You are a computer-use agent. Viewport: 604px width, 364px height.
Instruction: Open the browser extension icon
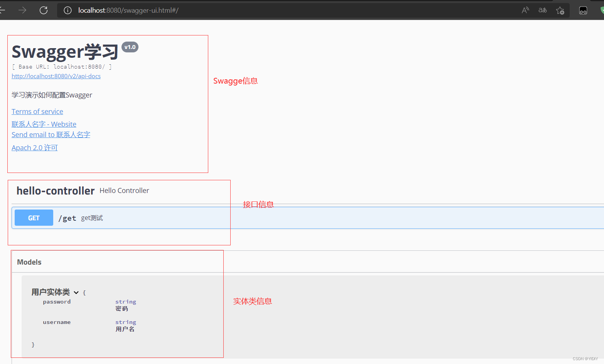[x=583, y=10]
